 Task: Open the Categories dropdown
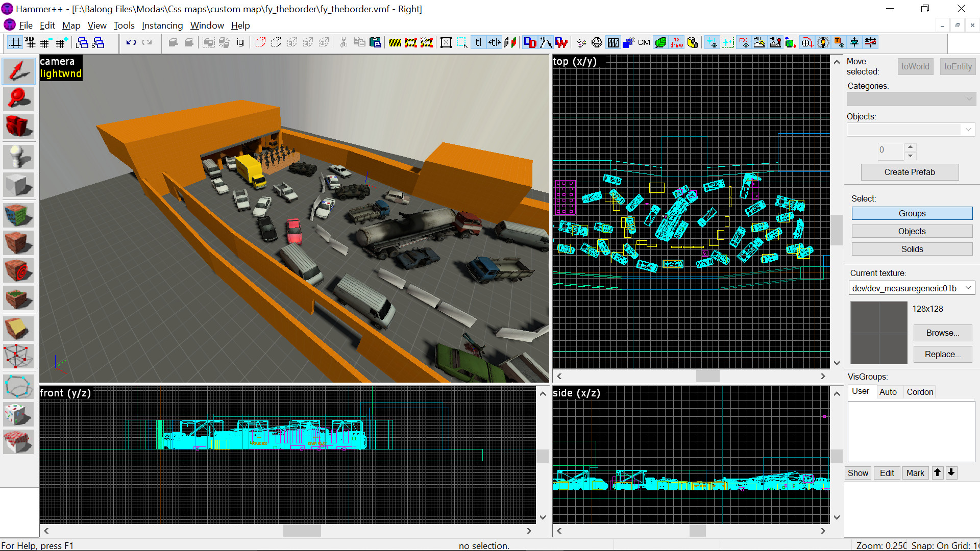(x=911, y=99)
